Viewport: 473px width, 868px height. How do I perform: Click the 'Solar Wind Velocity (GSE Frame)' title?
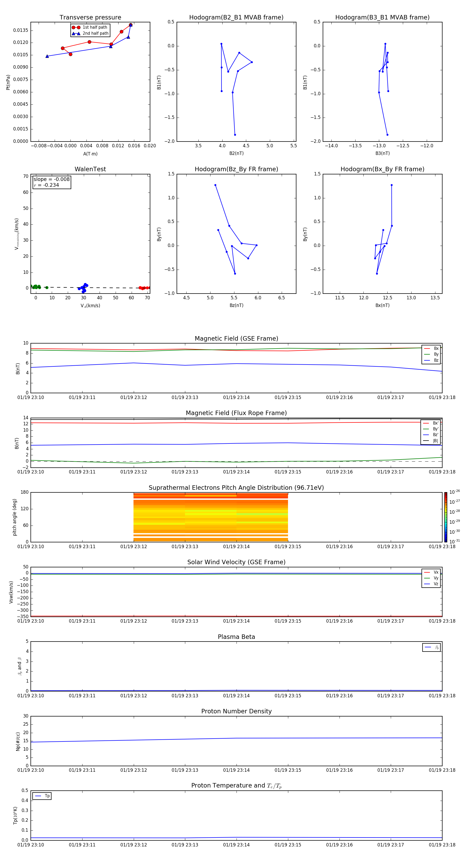pyautogui.click(x=236, y=562)
